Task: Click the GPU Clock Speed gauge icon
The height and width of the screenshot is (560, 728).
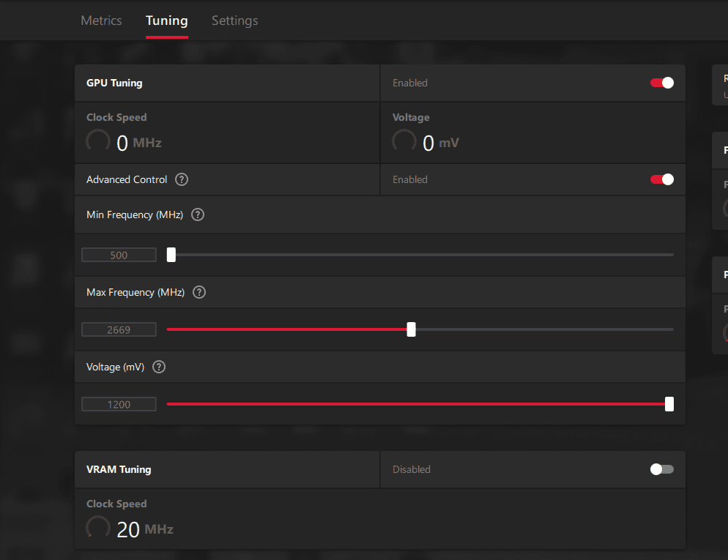Action: (x=98, y=142)
